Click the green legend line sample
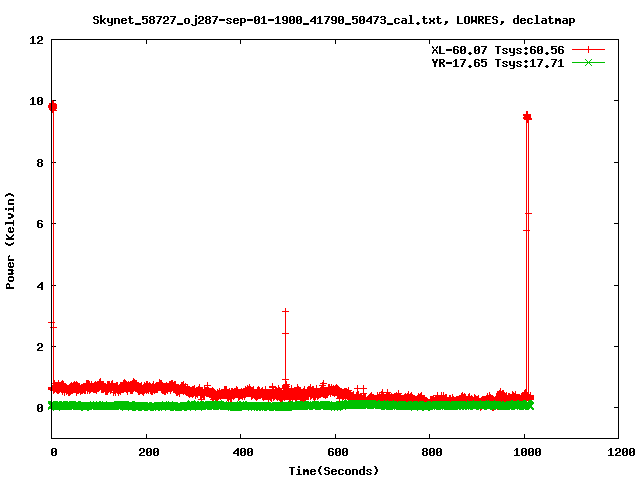This screenshot has height=480, width=640. [x=588, y=62]
